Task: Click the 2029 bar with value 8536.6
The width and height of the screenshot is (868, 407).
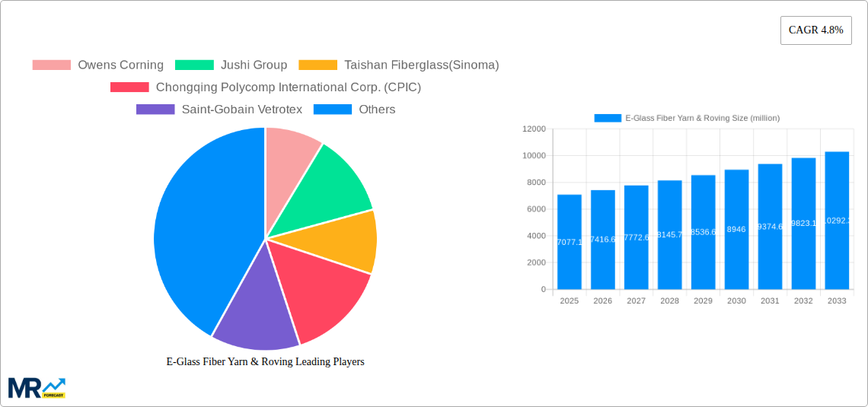Action: click(703, 232)
